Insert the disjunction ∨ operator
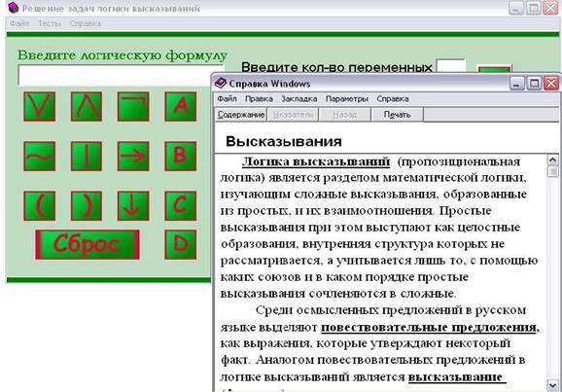The image size is (562, 392). (40, 107)
